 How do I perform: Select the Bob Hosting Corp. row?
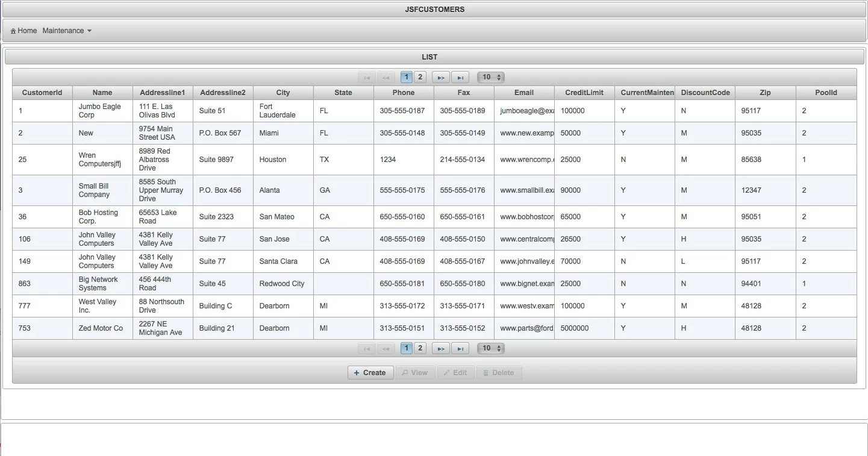pyautogui.click(x=434, y=217)
